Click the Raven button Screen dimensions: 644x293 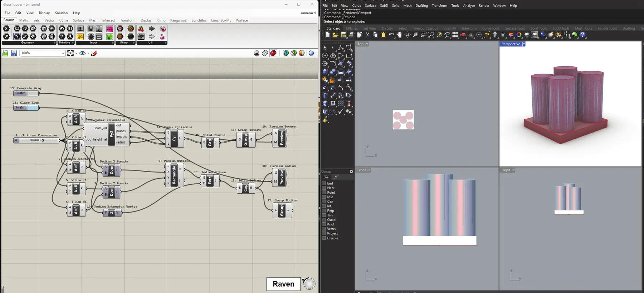tap(283, 284)
